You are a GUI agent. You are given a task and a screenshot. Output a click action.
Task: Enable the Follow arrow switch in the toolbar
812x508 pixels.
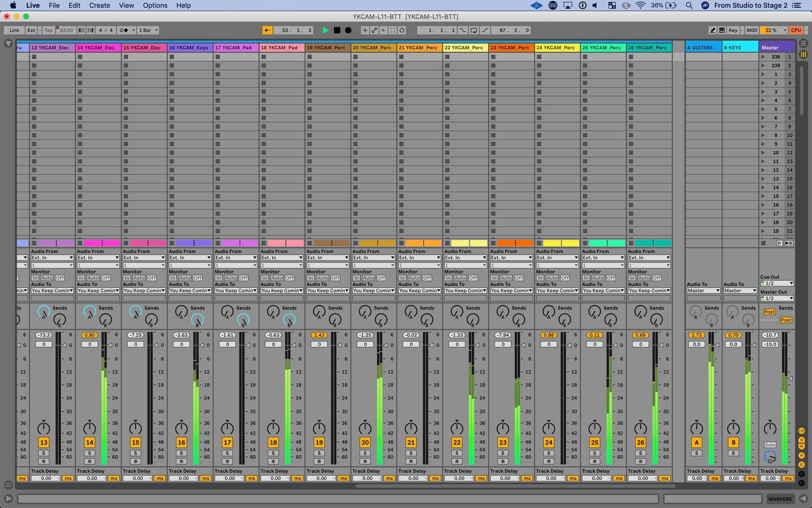click(x=267, y=30)
